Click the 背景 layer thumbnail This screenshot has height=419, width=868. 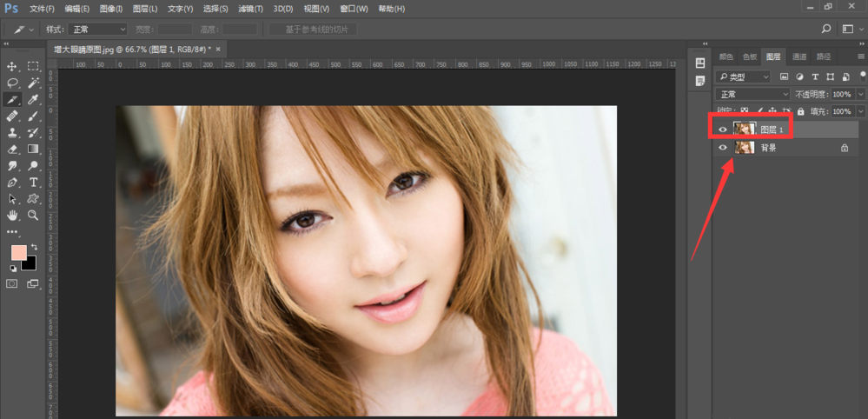pos(744,149)
